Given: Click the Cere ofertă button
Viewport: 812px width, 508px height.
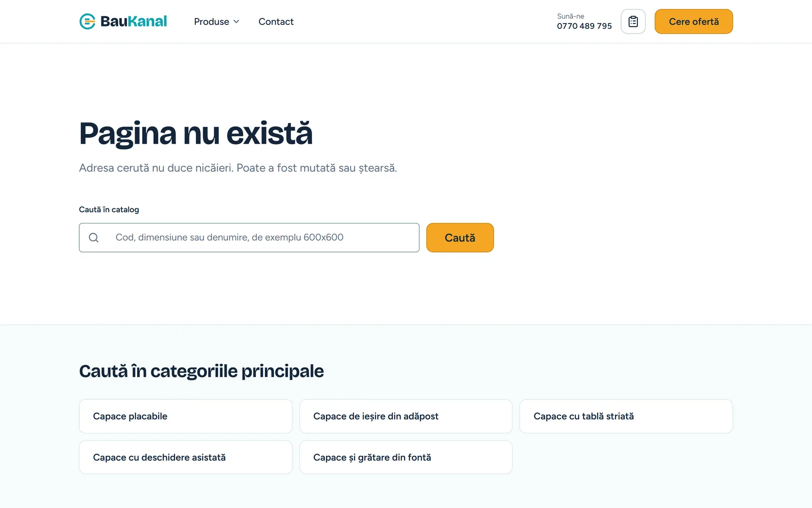Looking at the screenshot, I should pos(693,21).
